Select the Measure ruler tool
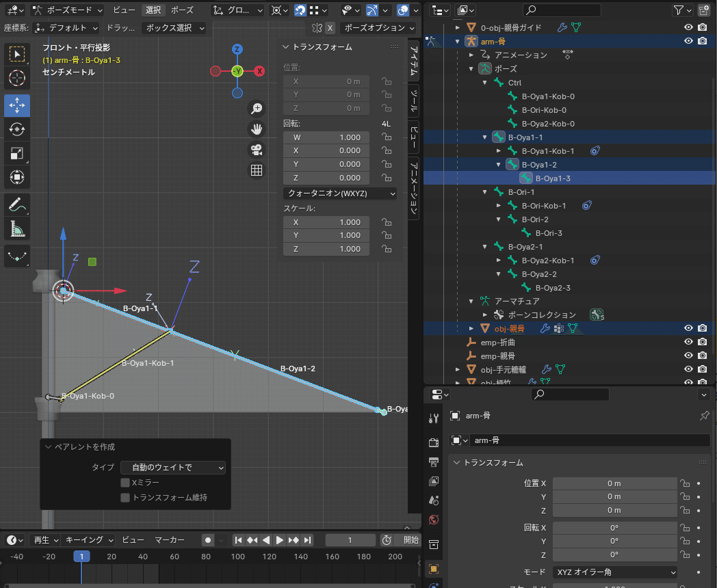This screenshot has height=588, width=717. (17, 228)
